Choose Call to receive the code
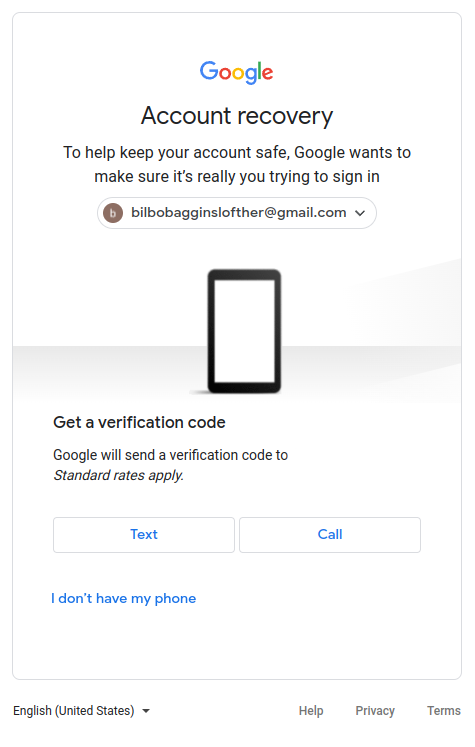The width and height of the screenshot is (475, 747). (x=330, y=535)
